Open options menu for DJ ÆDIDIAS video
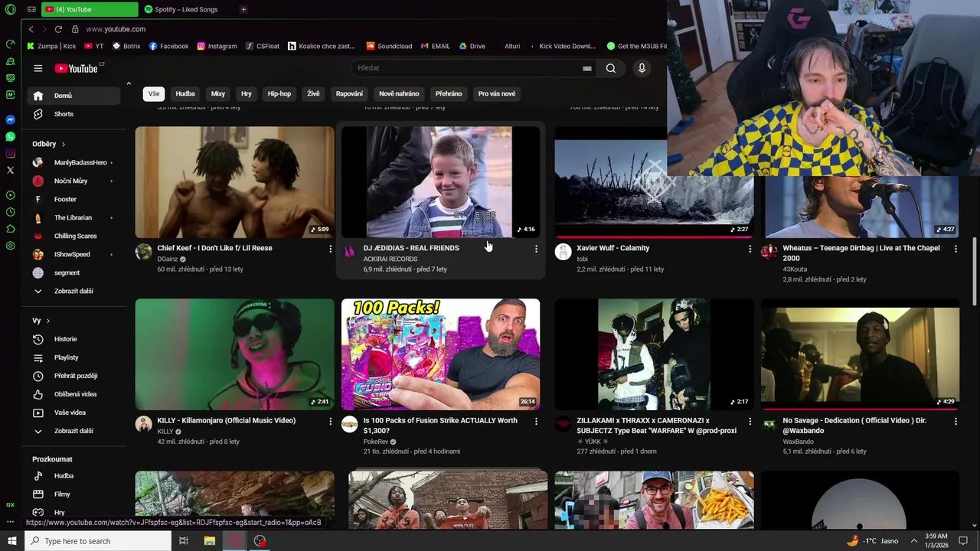980x551 pixels. click(536, 249)
